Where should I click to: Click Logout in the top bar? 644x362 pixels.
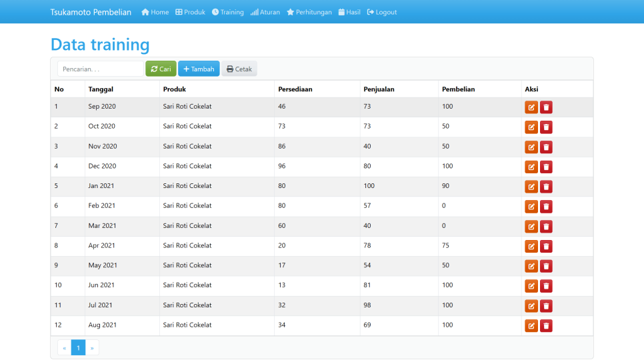pyautogui.click(x=381, y=12)
